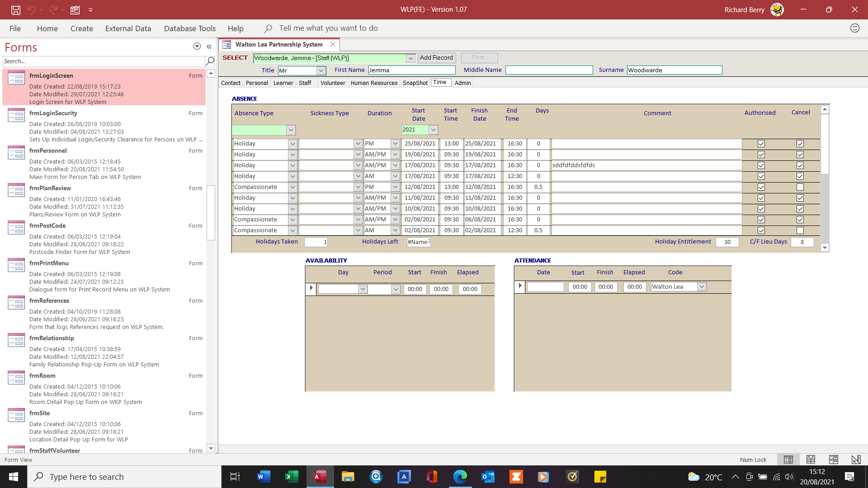The image size is (868, 488).
Task: Switch to the Human Resources tab
Action: coord(374,83)
